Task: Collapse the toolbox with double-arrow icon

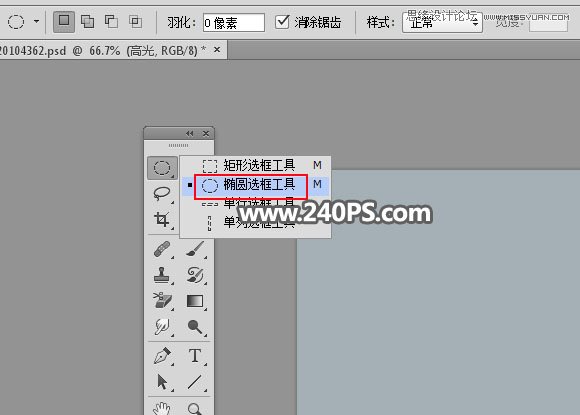Action: pos(190,134)
